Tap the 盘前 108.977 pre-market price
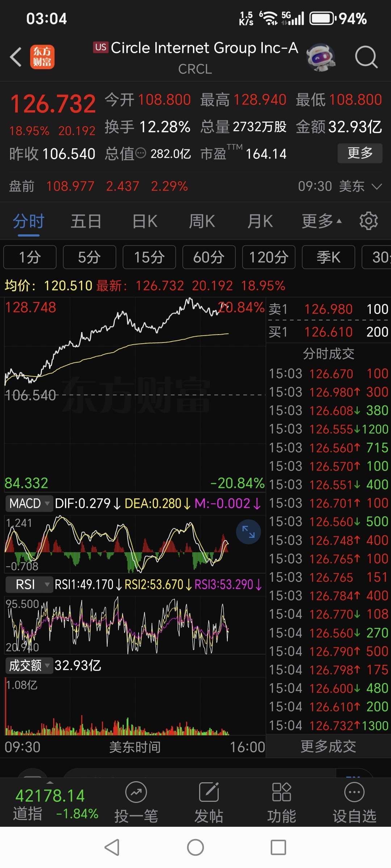This screenshot has height=868, width=391. point(70,186)
